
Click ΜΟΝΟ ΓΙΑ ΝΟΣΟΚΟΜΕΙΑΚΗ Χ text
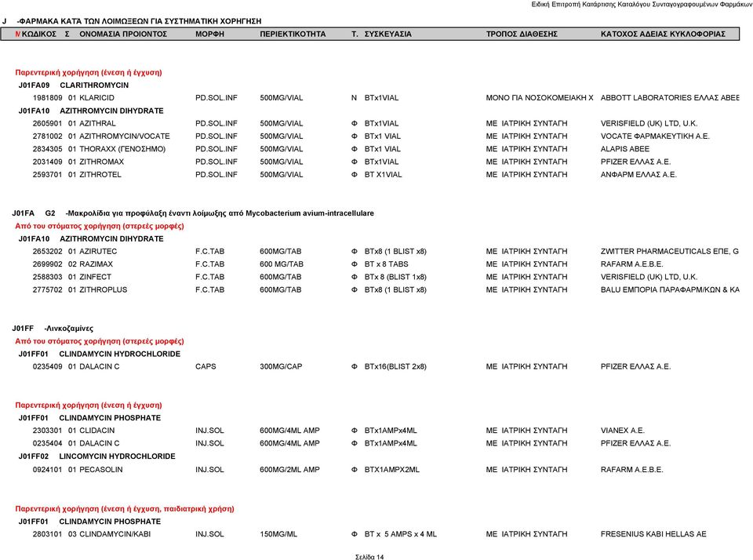[x=540, y=98]
